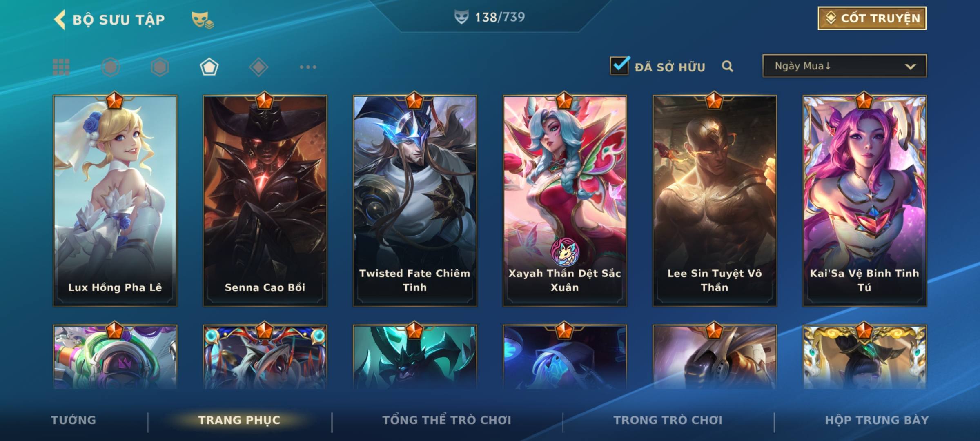Viewport: 980px width, 441px height.
Task: Select the all-skins grid filter icon
Action: click(x=61, y=67)
